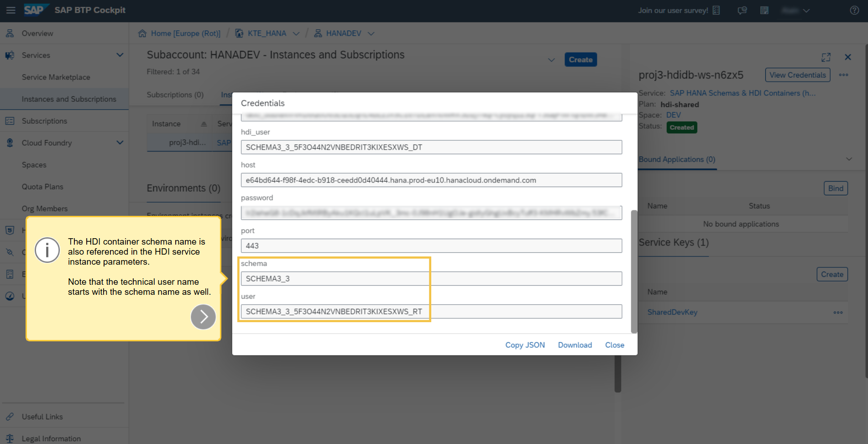Click the password field
This screenshot has width=868, height=444.
click(x=431, y=213)
